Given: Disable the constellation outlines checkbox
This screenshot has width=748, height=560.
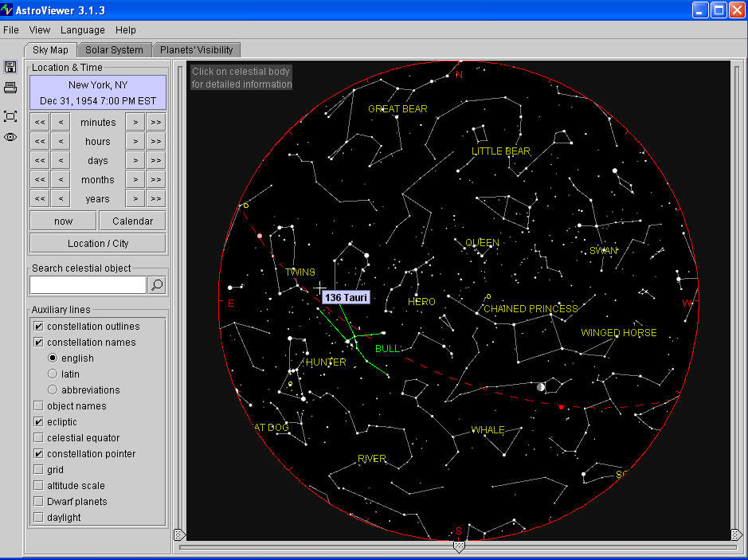Looking at the screenshot, I should coord(38,327).
